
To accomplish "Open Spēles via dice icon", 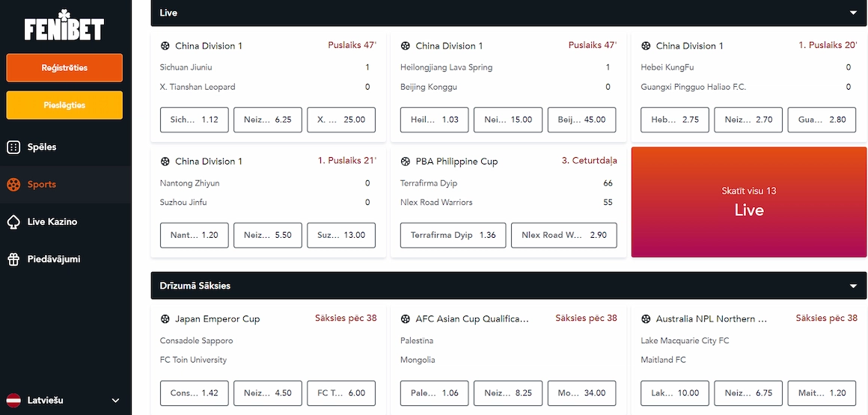I will [x=13, y=147].
